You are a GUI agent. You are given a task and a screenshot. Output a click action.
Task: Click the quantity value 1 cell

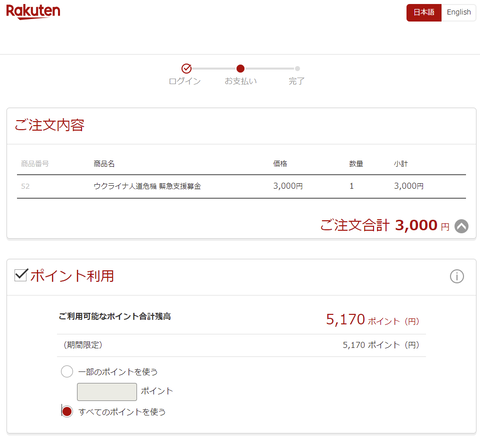coord(351,186)
